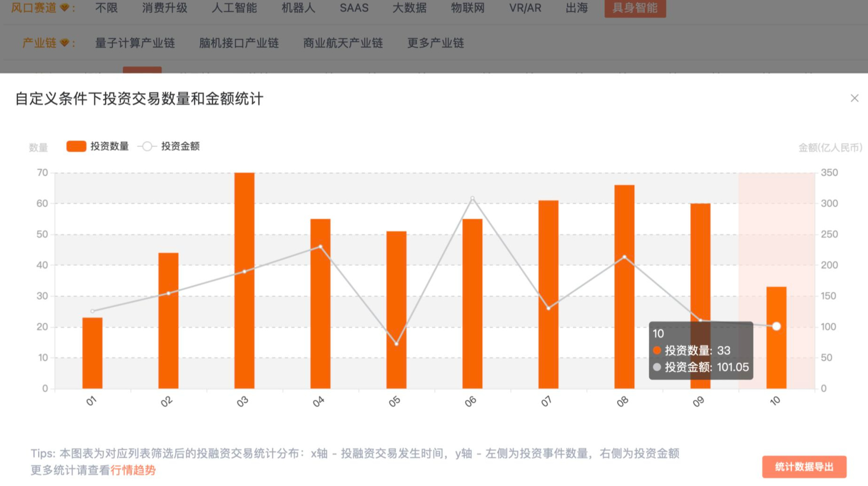Open the 行情趋势 link
This screenshot has height=486, width=868.
tap(133, 470)
